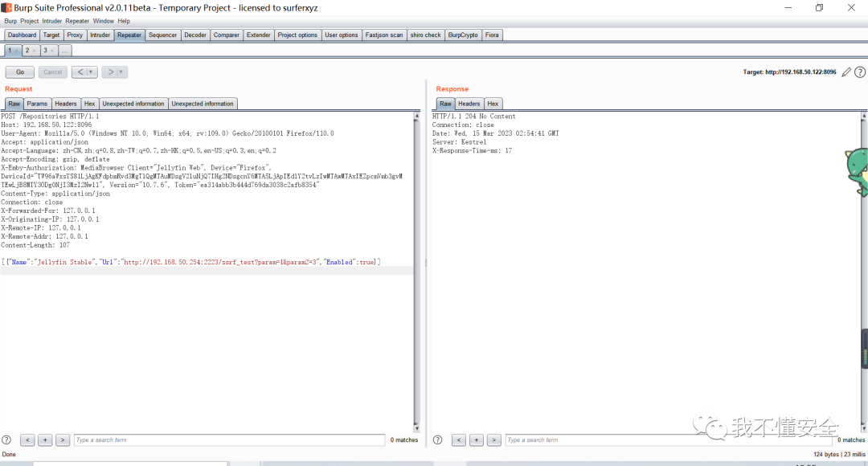Open history back dropdown arrow
The width and height of the screenshot is (868, 466).
[91, 72]
